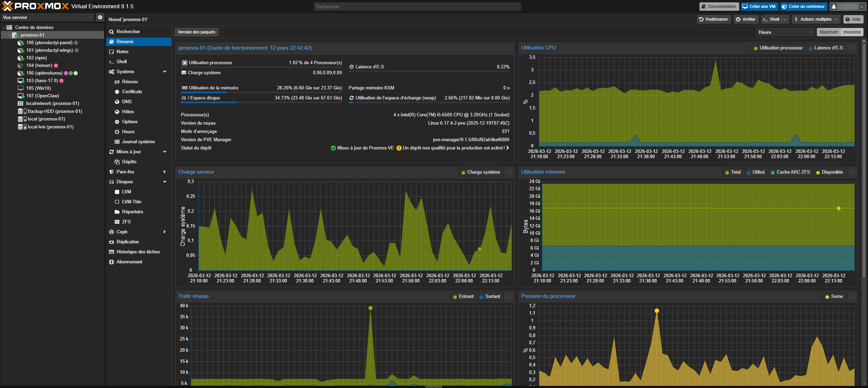Toggle the Sortant series in network chart
868x388 pixels.
(490, 297)
